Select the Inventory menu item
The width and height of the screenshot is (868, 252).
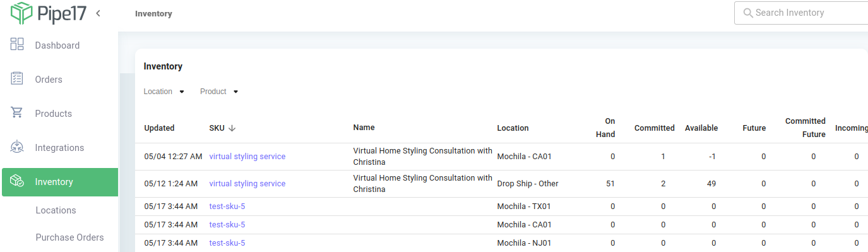click(x=59, y=182)
